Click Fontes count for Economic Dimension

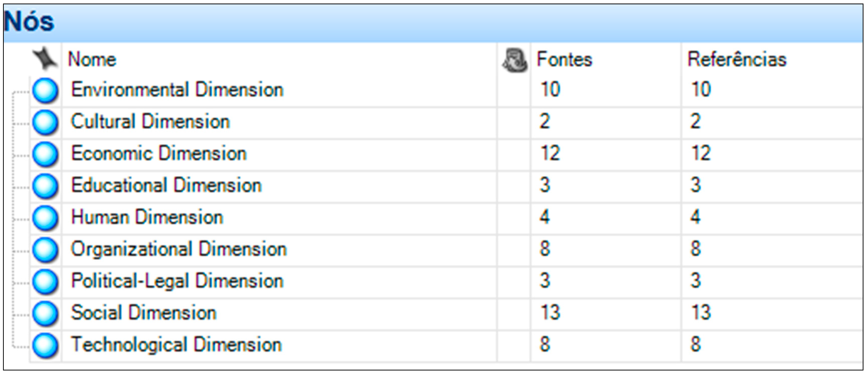coord(550,153)
